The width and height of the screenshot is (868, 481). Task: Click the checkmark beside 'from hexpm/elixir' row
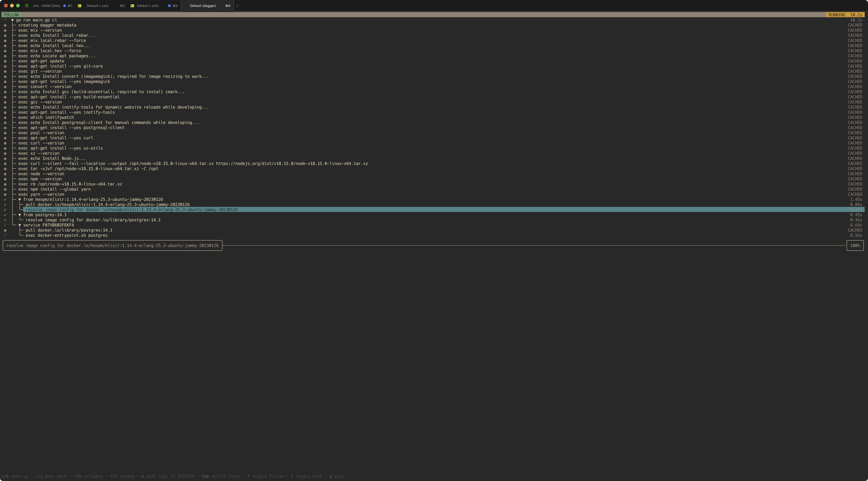[x=5, y=199]
